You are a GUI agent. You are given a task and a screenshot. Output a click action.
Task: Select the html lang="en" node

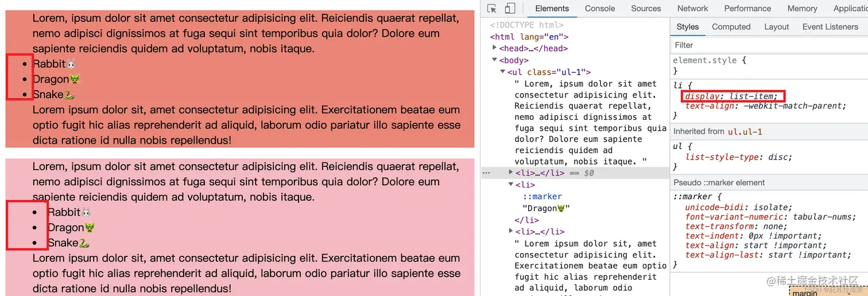(529, 37)
